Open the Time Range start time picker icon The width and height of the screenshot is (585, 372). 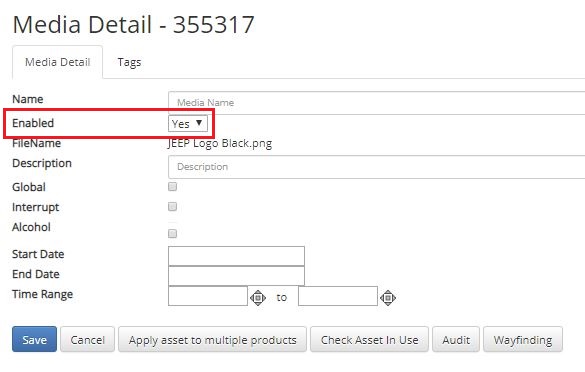point(258,298)
